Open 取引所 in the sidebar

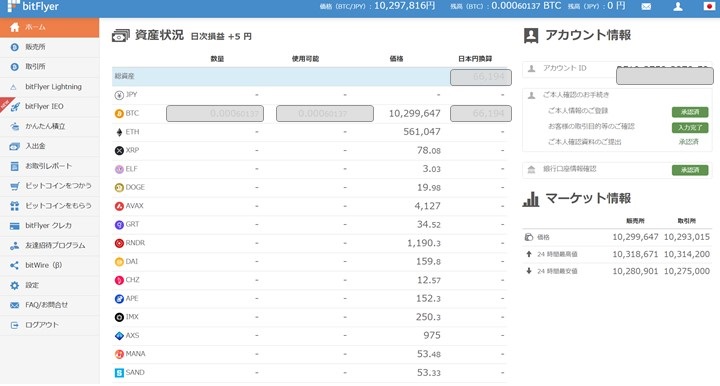click(50, 67)
